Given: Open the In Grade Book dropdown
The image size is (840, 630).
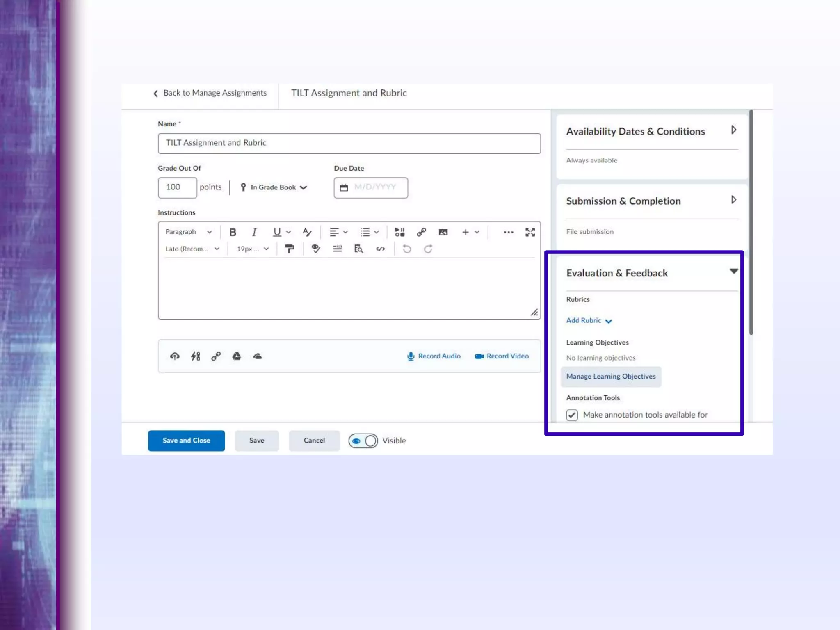Looking at the screenshot, I should (274, 187).
